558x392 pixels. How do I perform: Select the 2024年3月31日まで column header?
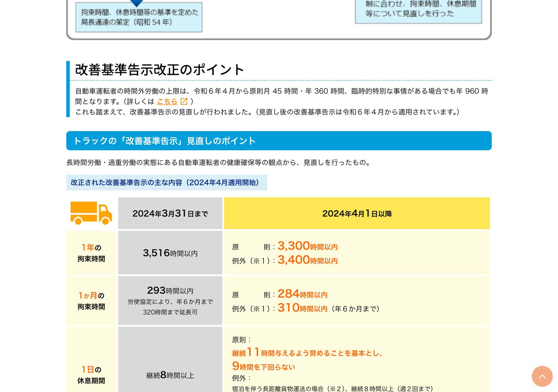pos(170,214)
